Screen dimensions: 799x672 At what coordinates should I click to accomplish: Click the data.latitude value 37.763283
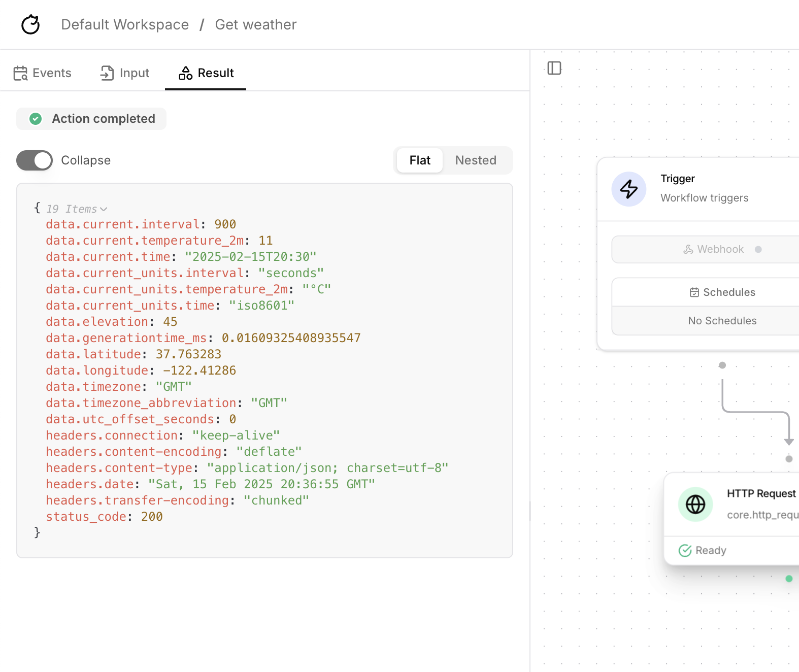(x=188, y=354)
